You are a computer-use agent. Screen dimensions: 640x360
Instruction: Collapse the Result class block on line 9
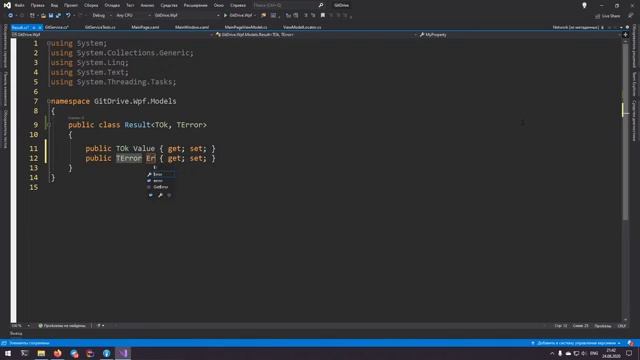(x=48, y=125)
